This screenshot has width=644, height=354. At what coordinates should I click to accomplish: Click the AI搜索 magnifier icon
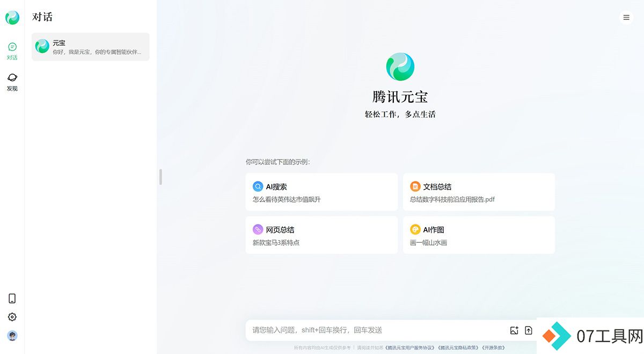(x=258, y=186)
